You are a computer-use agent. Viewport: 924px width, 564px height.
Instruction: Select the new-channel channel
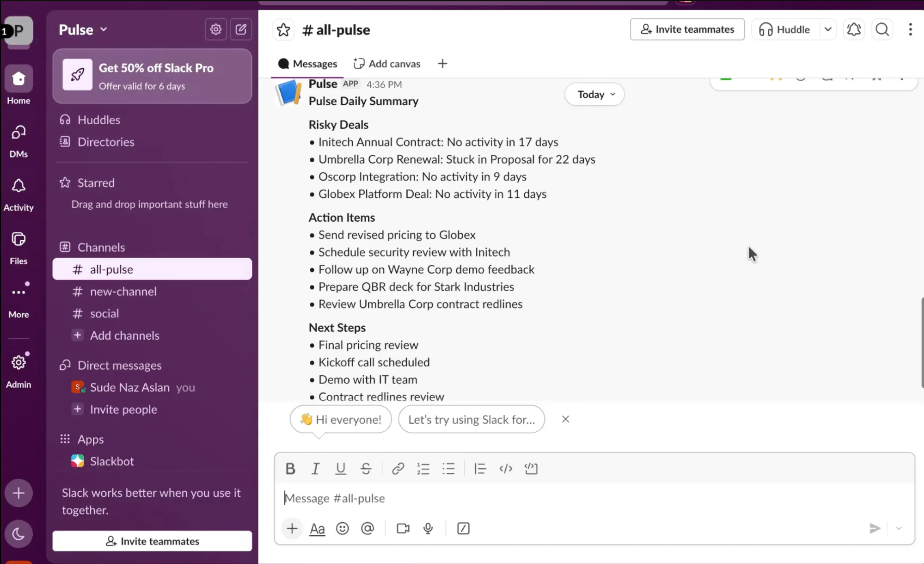pyautogui.click(x=152, y=292)
